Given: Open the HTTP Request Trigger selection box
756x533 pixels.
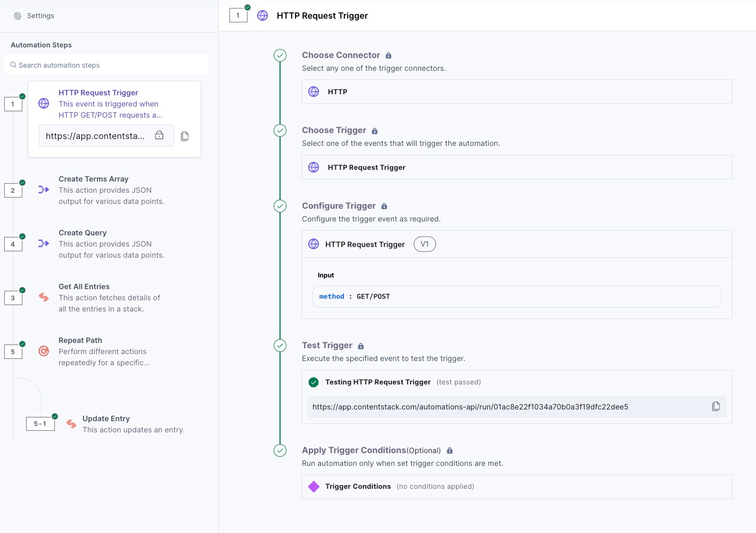Looking at the screenshot, I should (516, 167).
